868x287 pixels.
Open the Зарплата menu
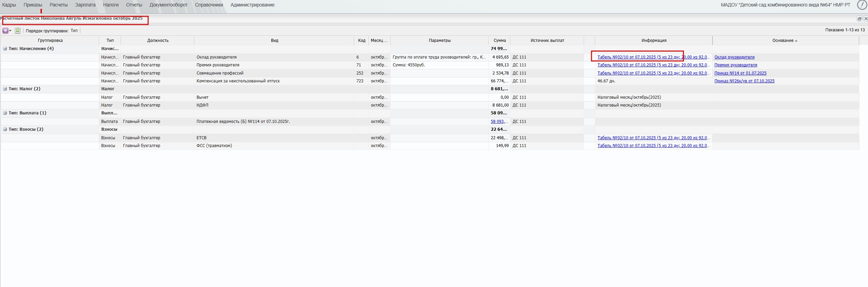pos(85,5)
